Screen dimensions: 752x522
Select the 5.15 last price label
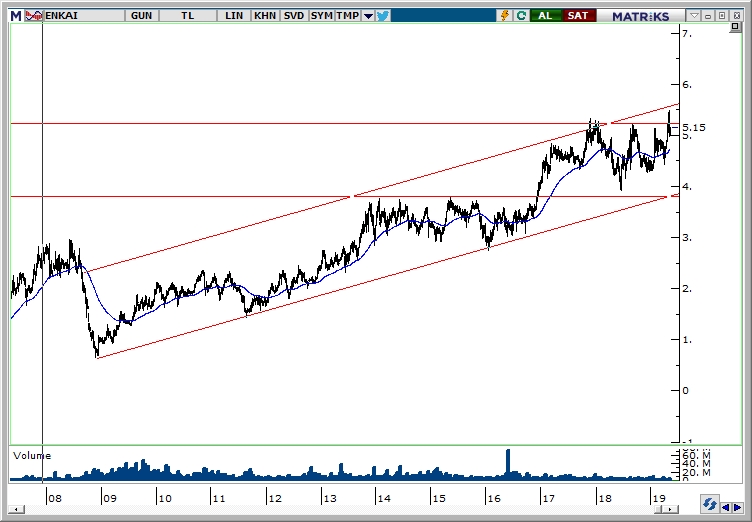pyautogui.click(x=694, y=127)
